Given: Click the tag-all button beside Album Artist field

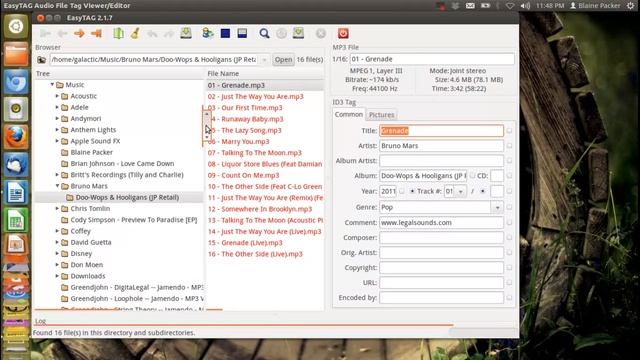Looking at the screenshot, I should pos(509,161).
